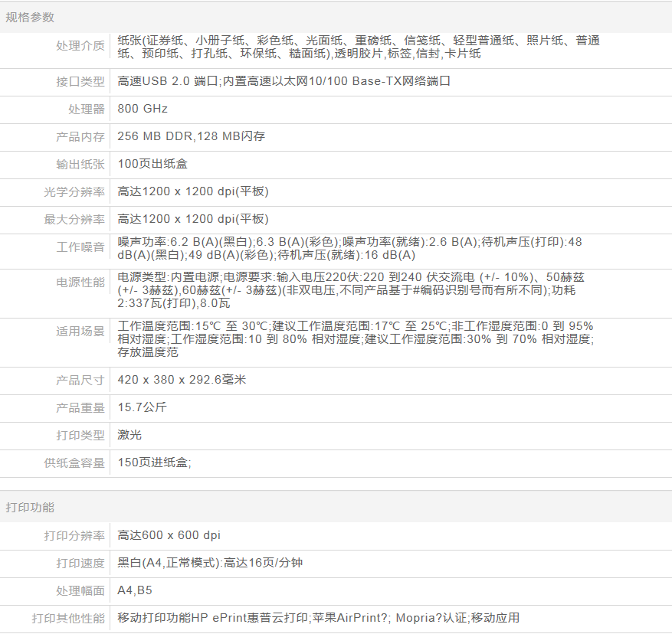Click the 15.7公斤 weight value
The height and width of the screenshot is (634, 672).
[141, 407]
